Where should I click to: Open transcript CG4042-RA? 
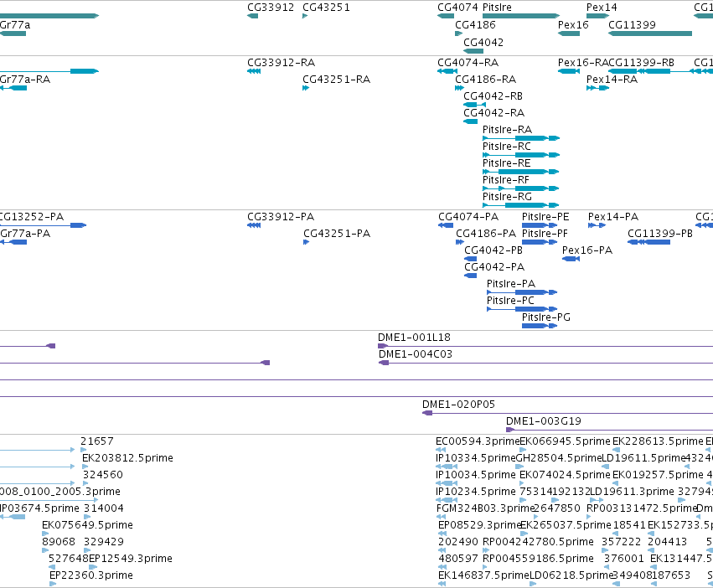[493, 113]
